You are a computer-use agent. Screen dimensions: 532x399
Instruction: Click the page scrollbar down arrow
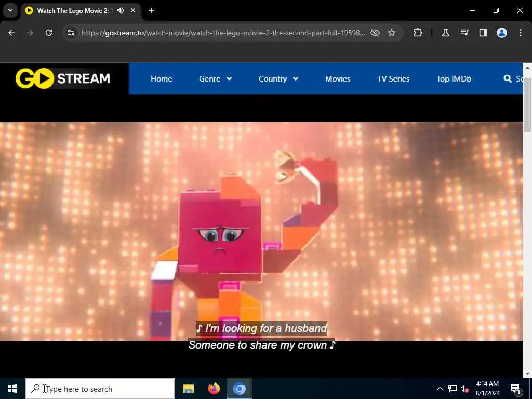click(528, 374)
